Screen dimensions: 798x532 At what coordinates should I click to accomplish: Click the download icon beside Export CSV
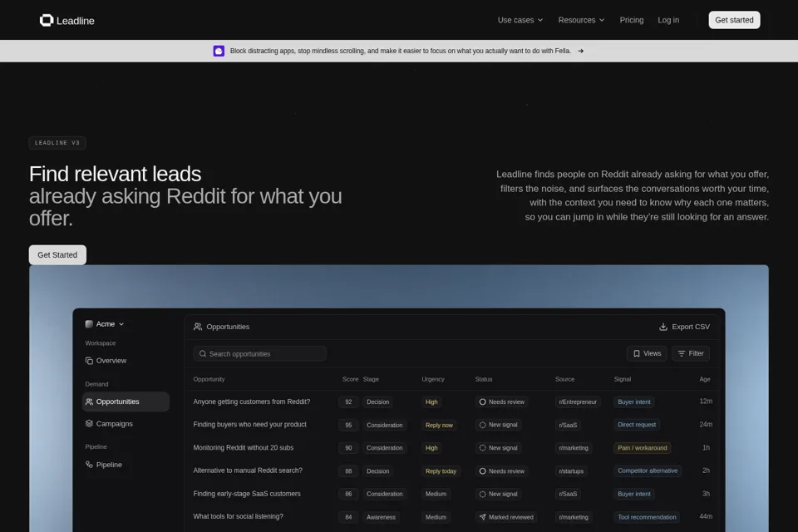[x=663, y=327]
